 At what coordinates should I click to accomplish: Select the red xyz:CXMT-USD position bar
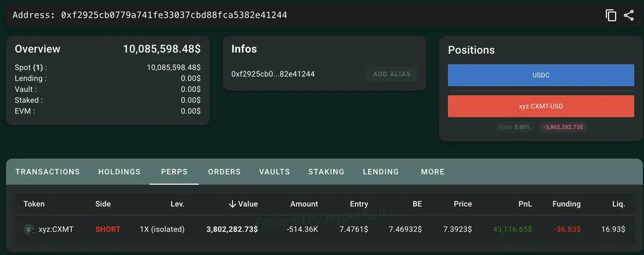[541, 106]
